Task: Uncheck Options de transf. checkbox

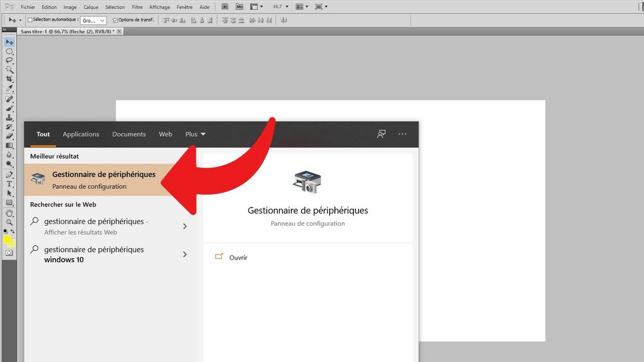Action: coord(115,20)
